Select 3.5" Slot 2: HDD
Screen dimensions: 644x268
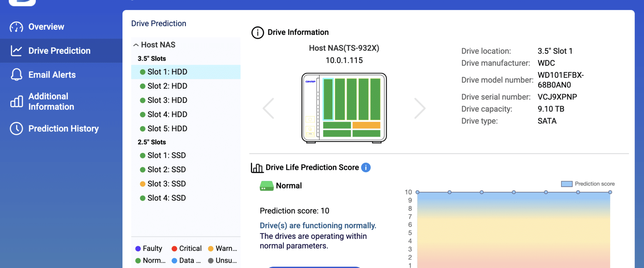point(186,86)
